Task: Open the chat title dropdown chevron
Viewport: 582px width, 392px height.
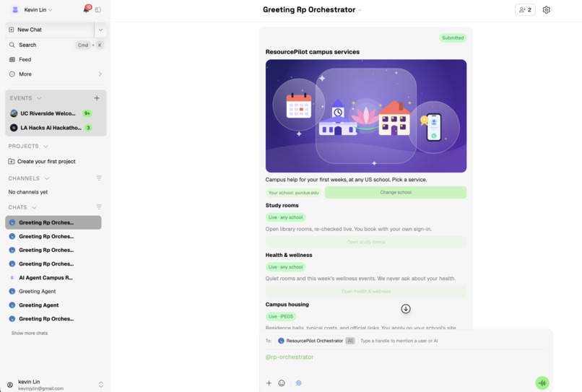Action: click(x=360, y=10)
